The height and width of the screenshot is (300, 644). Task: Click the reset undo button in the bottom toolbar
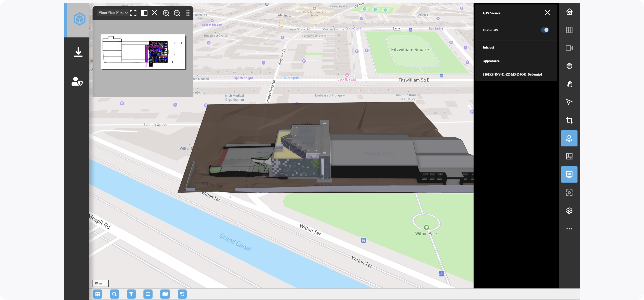[182, 294]
